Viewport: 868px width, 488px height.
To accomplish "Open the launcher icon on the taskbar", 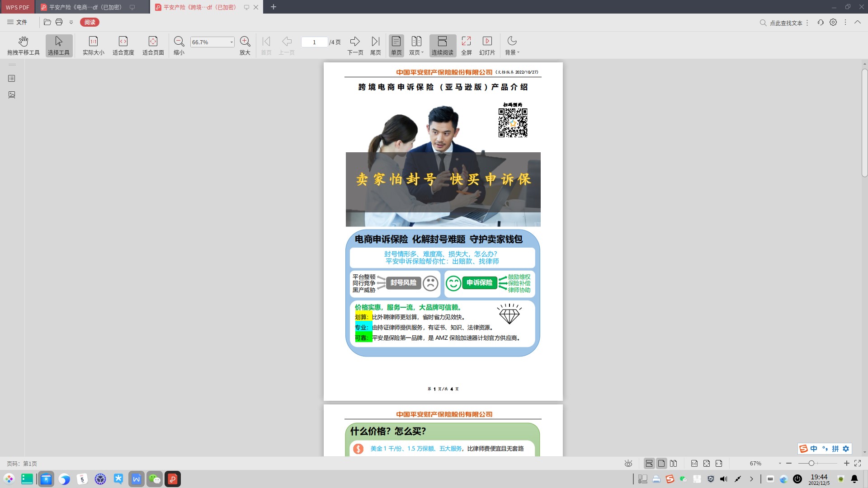I will pos(9,479).
